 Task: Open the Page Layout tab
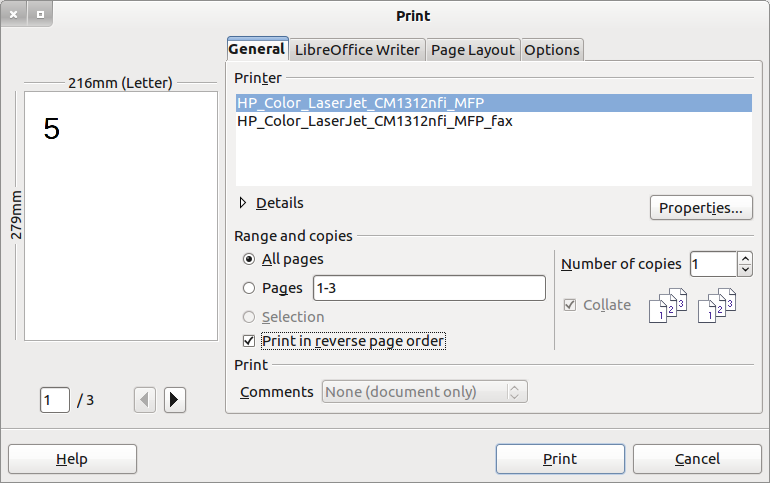[473, 50]
